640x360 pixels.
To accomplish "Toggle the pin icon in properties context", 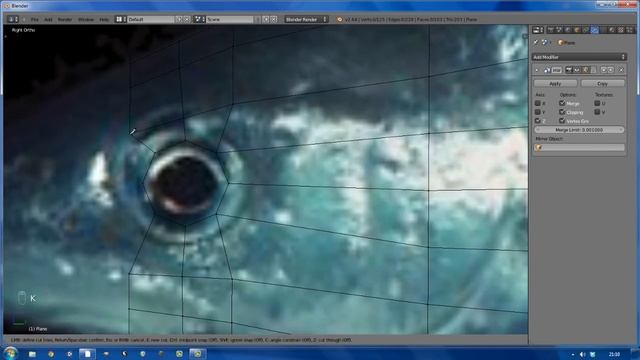I will pos(536,42).
